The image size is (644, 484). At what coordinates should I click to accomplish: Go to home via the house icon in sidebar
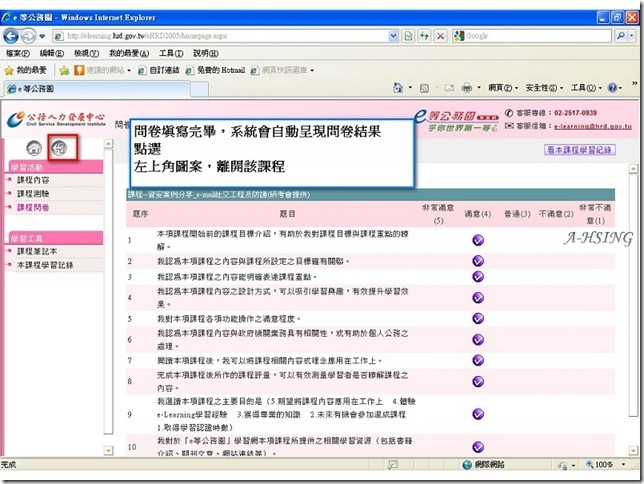(34, 148)
